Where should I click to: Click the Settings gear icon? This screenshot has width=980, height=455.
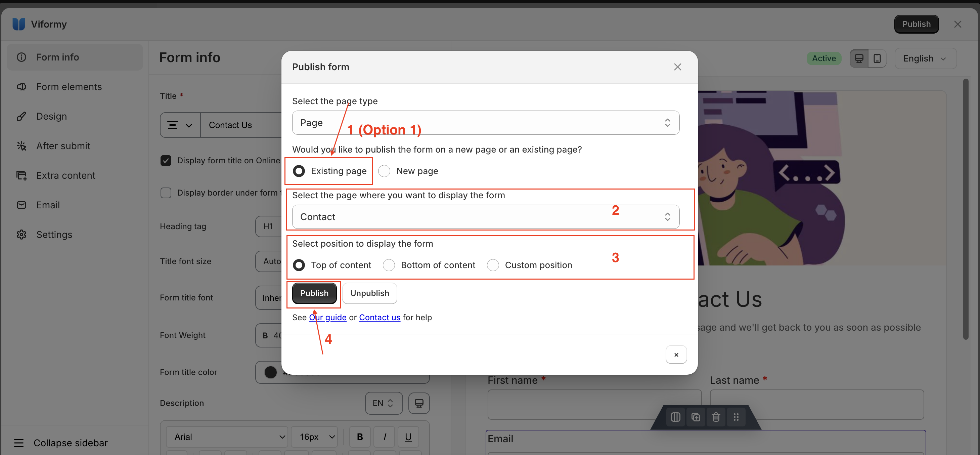21,235
